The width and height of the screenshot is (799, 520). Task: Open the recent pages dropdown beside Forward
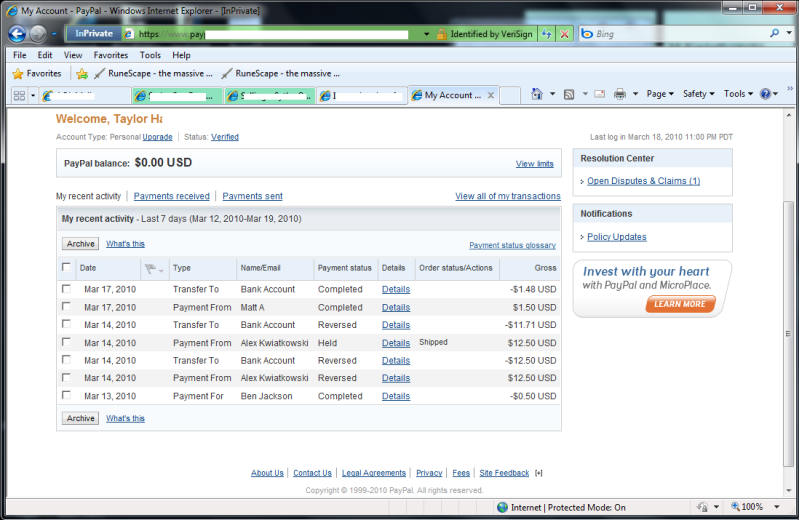coord(54,34)
